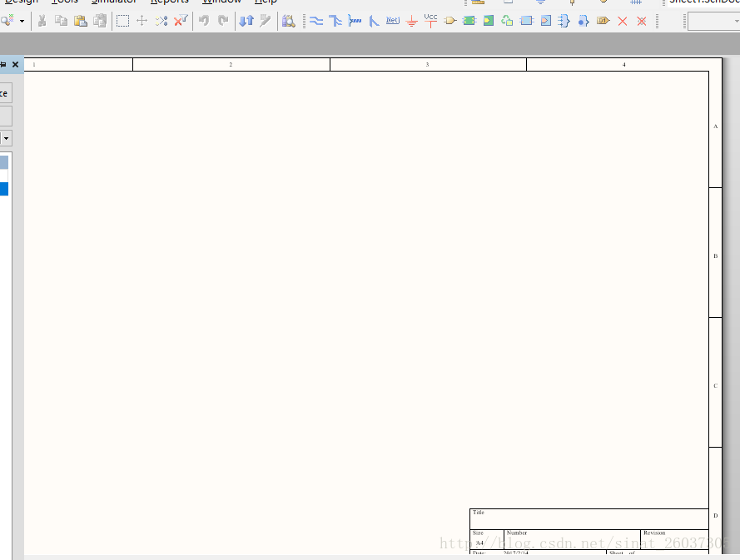Screen dimensions: 740x560
Task: Open the empty combo box in the toolbar
Action: 713,22
